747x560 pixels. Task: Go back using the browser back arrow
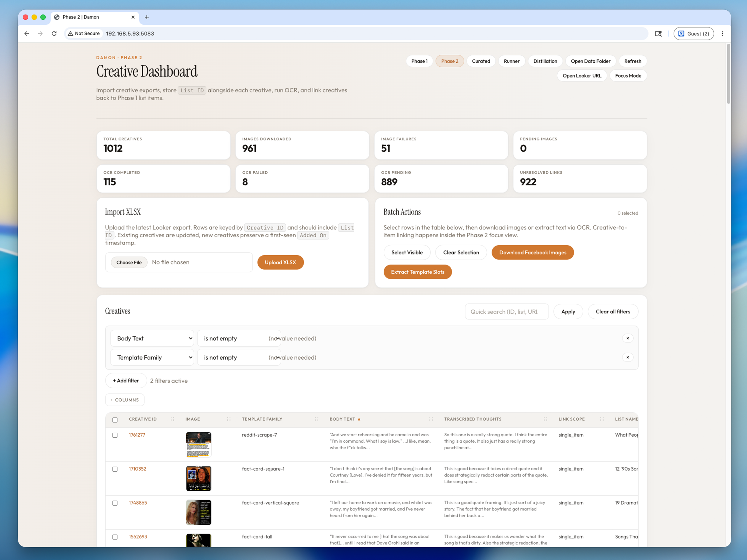pyautogui.click(x=27, y=33)
